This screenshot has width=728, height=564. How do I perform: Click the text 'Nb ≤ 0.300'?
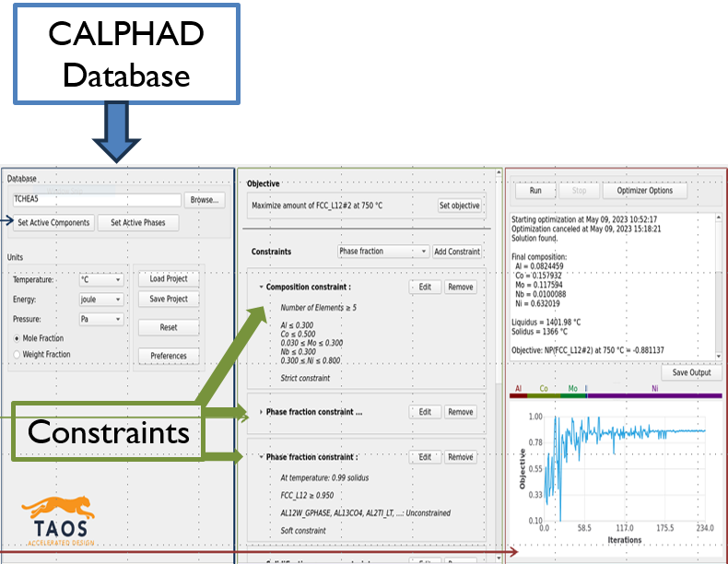298,352
